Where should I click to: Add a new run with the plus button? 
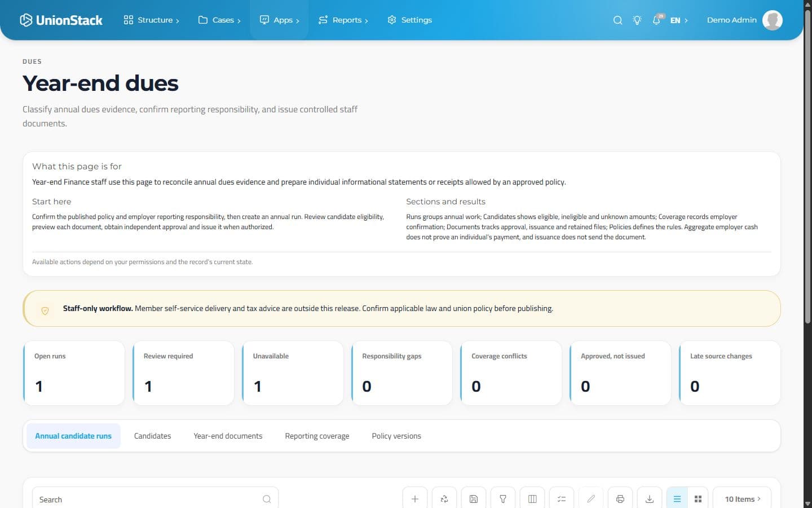[415, 499]
